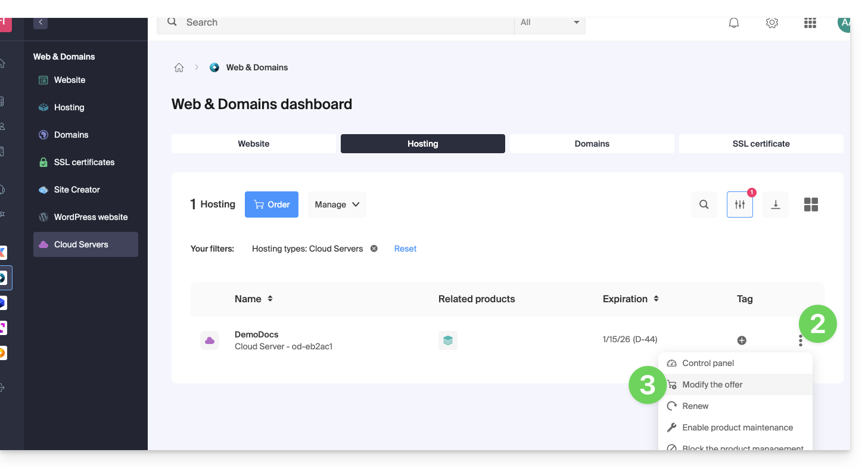The height and width of the screenshot is (468, 868).
Task: Add a tag using plus icon
Action: click(742, 340)
